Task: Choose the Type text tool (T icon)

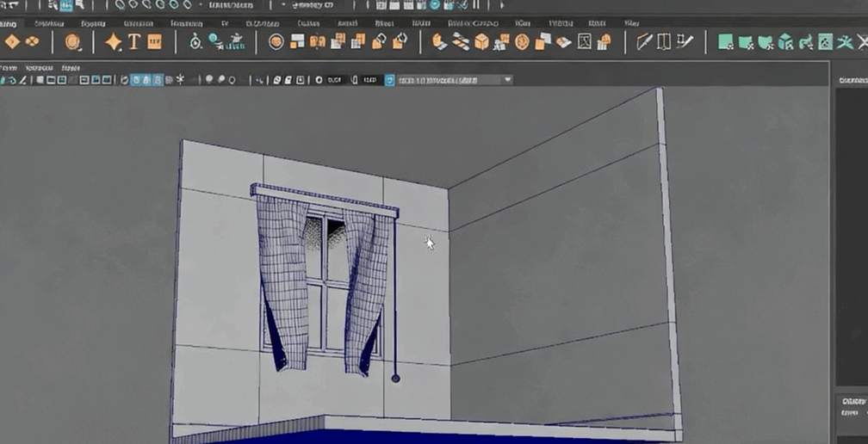Action: [133, 41]
